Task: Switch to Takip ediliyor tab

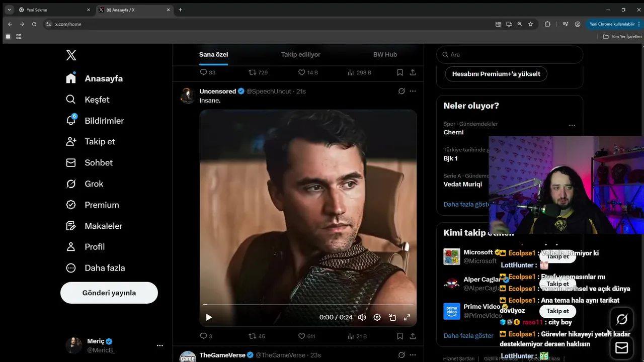Action: pos(300,54)
